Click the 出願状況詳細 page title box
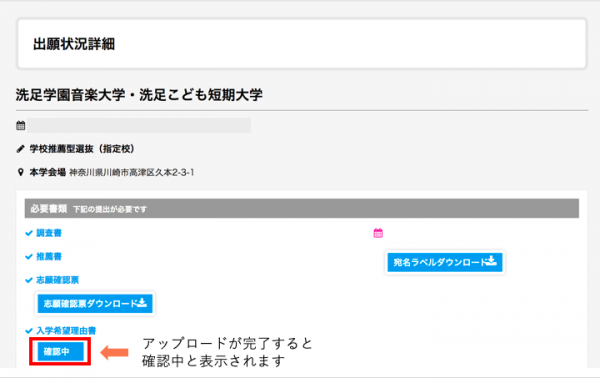This screenshot has width=600, height=378. 302,44
